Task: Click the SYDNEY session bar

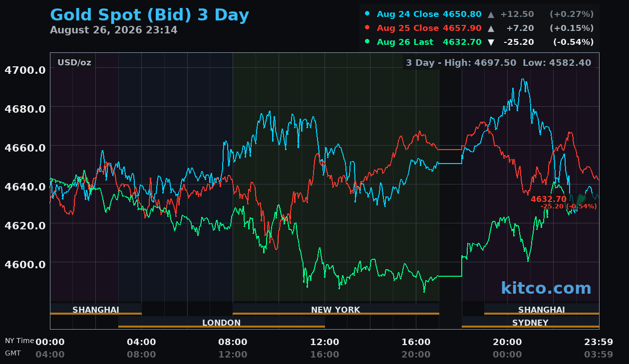Action: [530, 322]
